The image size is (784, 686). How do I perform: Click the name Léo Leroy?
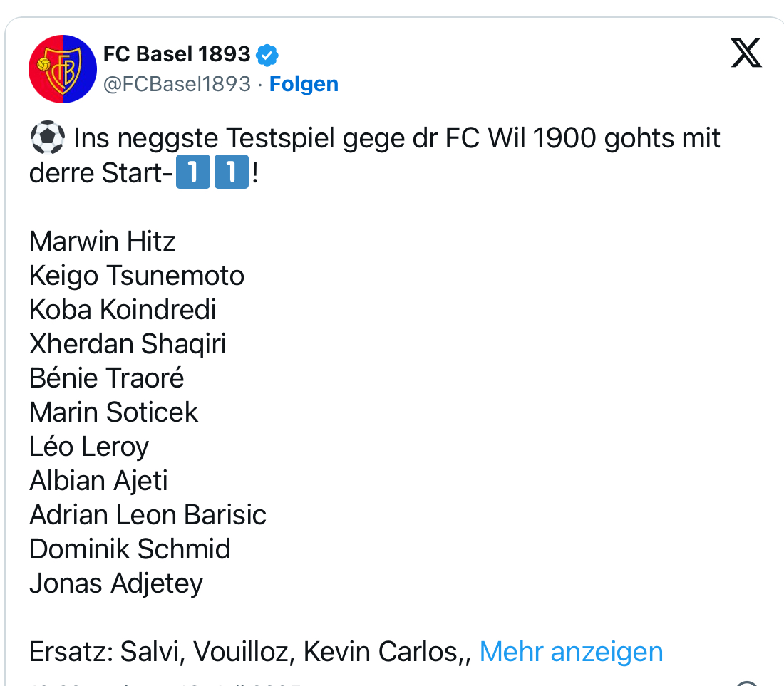pyautogui.click(x=89, y=447)
